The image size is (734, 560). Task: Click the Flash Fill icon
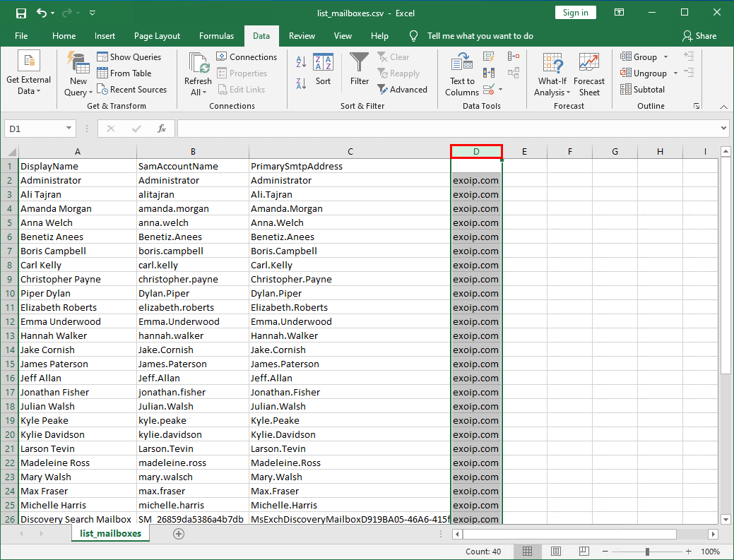click(489, 56)
